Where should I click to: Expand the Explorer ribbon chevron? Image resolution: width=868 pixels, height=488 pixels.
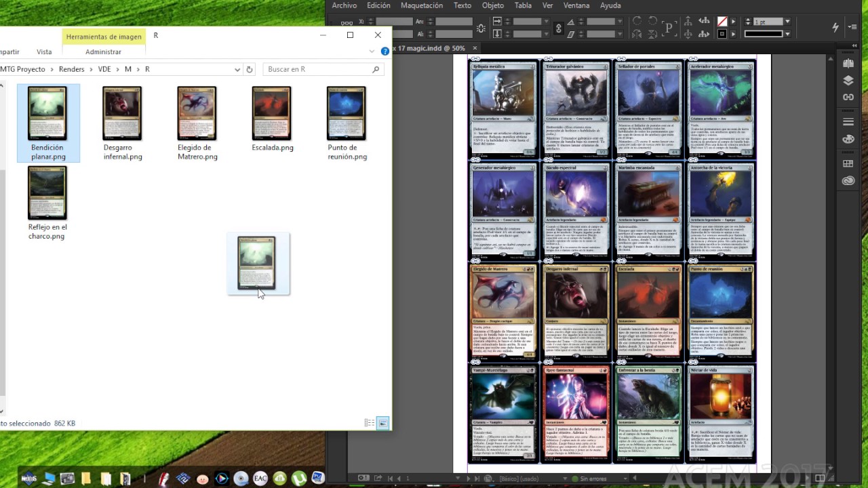(x=372, y=52)
